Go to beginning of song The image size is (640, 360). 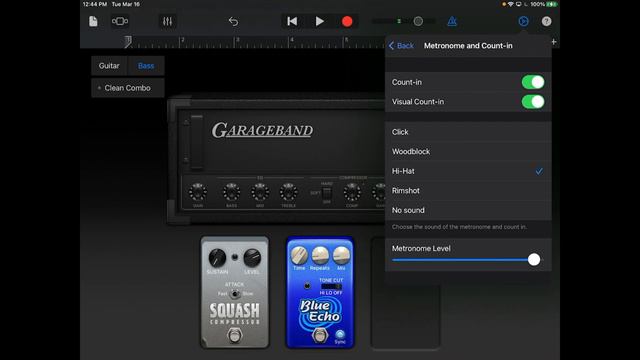click(292, 21)
